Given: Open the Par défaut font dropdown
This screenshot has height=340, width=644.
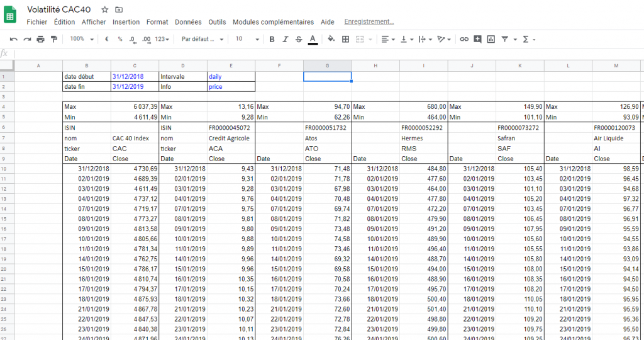Looking at the screenshot, I should [203, 39].
